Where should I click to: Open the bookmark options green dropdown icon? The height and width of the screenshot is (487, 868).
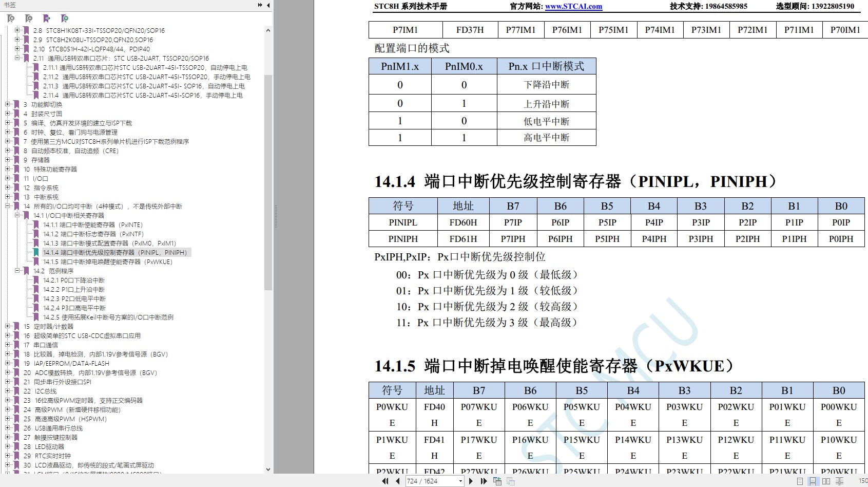65,18
